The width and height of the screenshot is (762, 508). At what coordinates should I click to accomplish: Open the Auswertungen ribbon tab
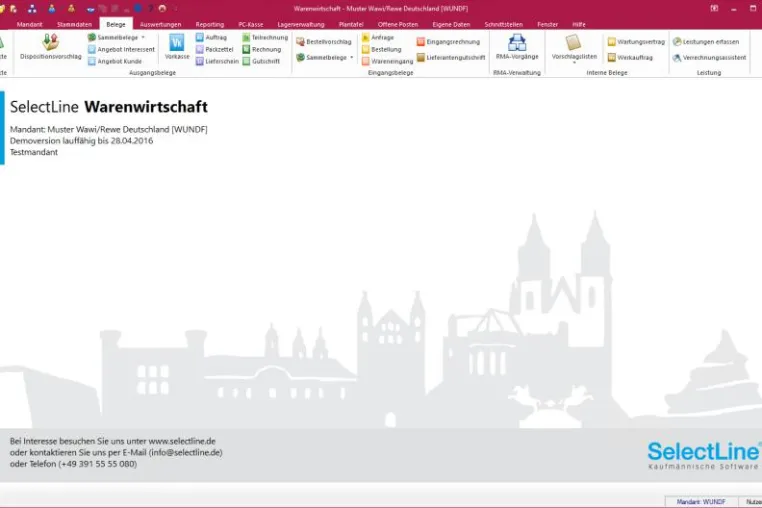(x=160, y=24)
